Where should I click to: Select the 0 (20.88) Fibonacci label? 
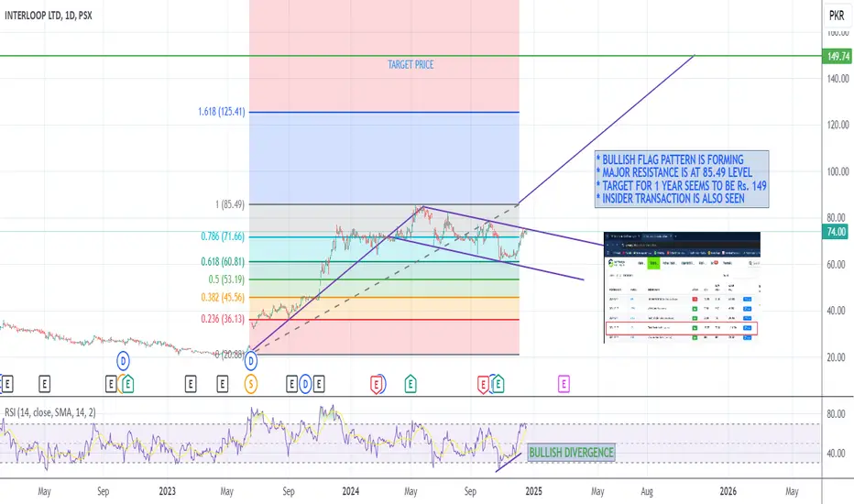pyautogui.click(x=229, y=355)
